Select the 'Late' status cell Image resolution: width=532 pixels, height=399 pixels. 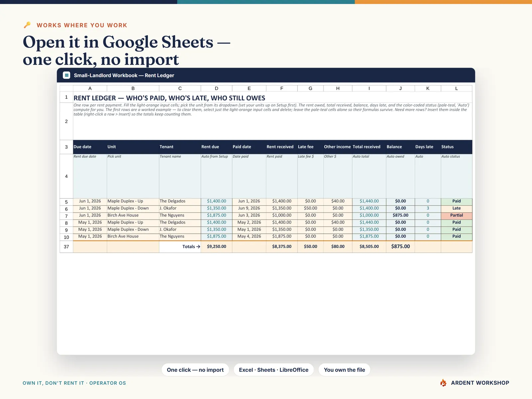[457, 208]
